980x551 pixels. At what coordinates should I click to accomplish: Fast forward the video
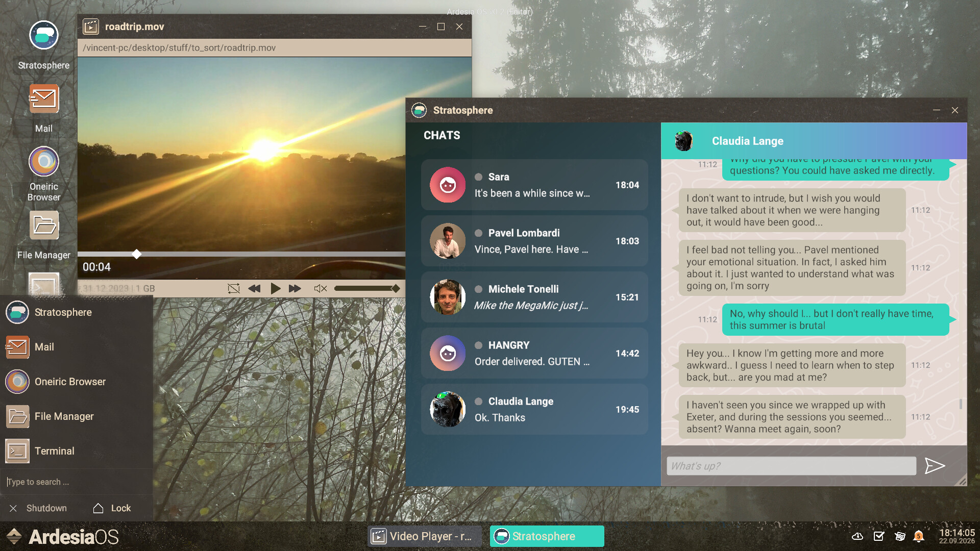[295, 288]
